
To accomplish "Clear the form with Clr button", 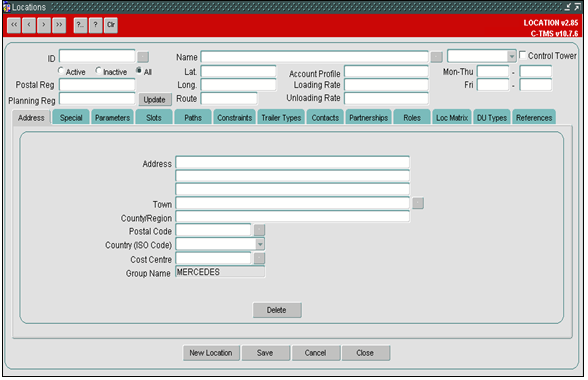I will tap(111, 25).
